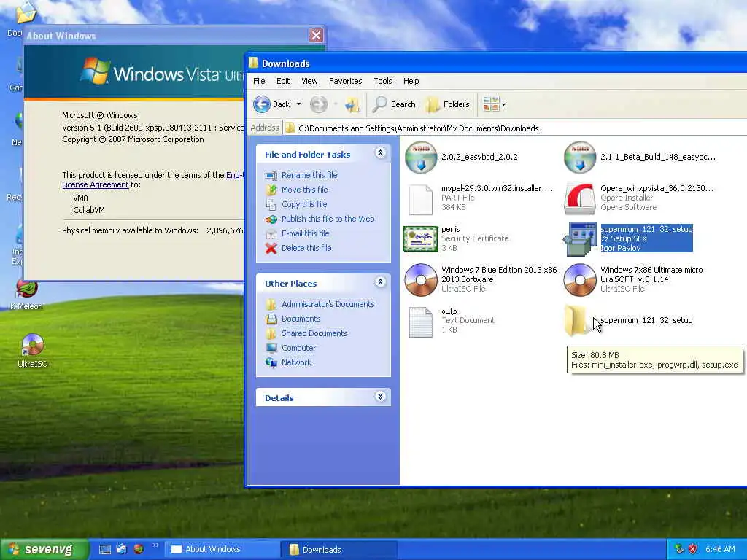Click the Forward arrow toolbar icon
Image resolution: width=747 pixels, height=560 pixels.
(x=319, y=104)
